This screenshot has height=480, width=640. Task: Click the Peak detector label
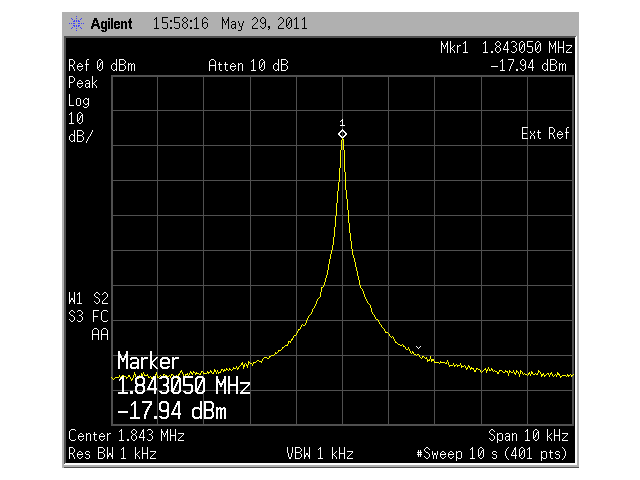coord(83,83)
